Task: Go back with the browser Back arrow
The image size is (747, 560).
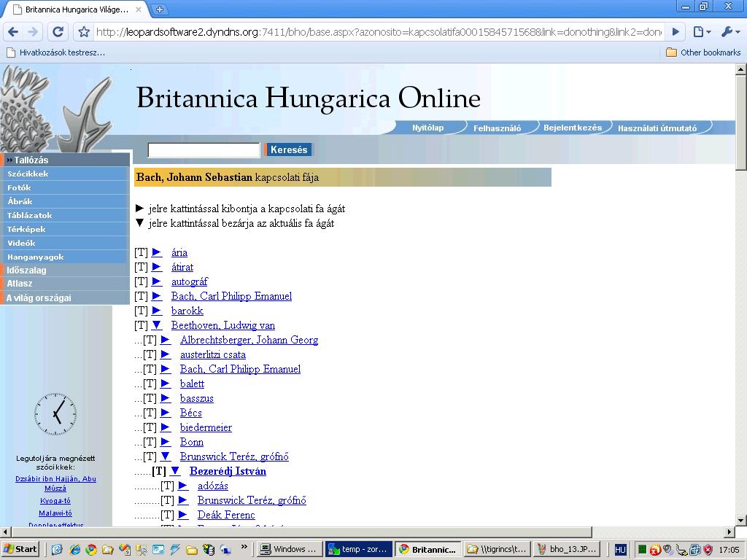Action: click(13, 32)
